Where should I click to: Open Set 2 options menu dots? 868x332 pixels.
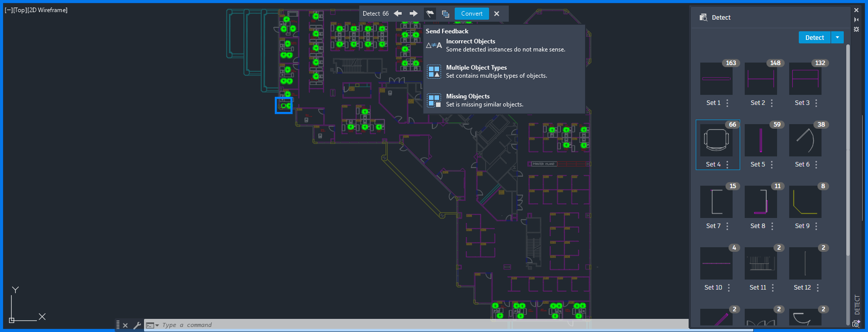[772, 103]
